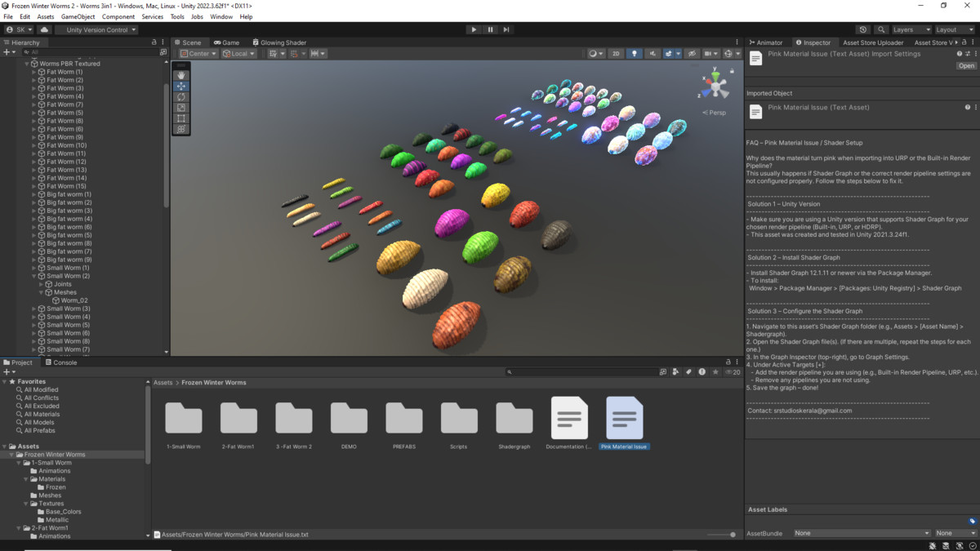Open the Undo History icon

pos(863,29)
